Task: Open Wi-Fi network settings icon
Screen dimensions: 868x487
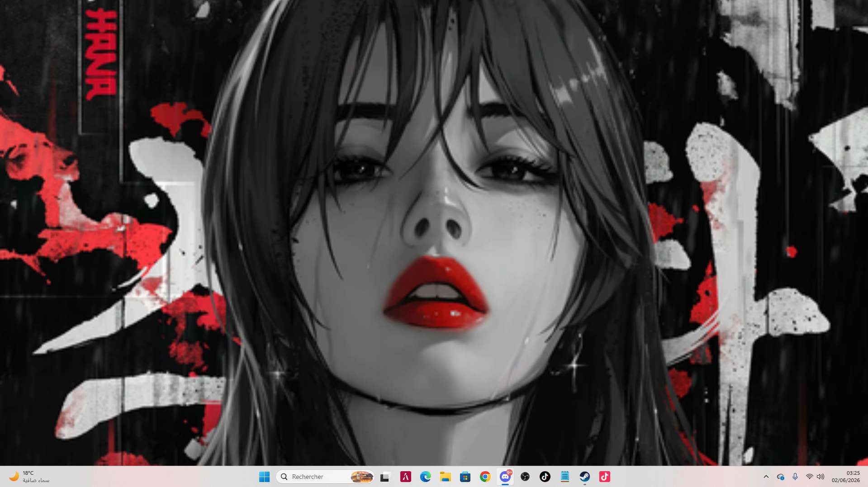Action: coord(809,477)
